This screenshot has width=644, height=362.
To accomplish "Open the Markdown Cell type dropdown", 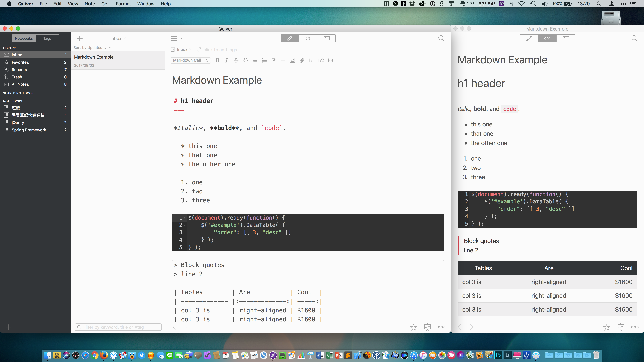I will (191, 61).
